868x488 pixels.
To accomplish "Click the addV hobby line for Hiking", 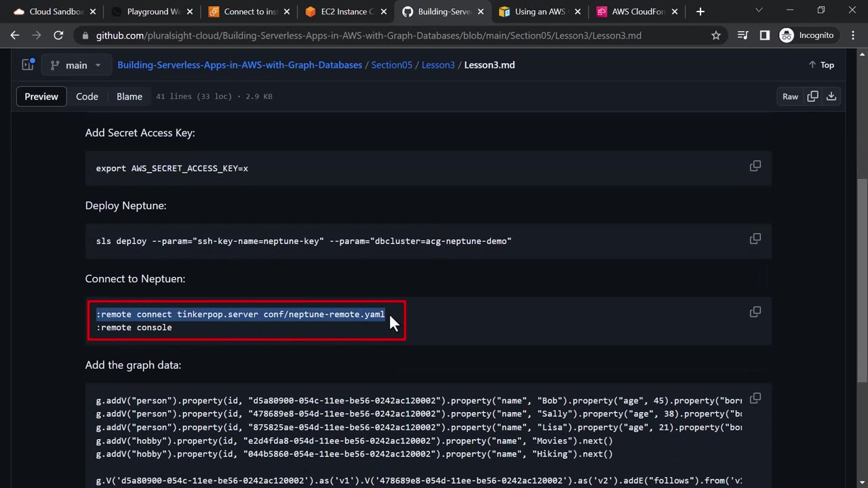I will pos(355,454).
